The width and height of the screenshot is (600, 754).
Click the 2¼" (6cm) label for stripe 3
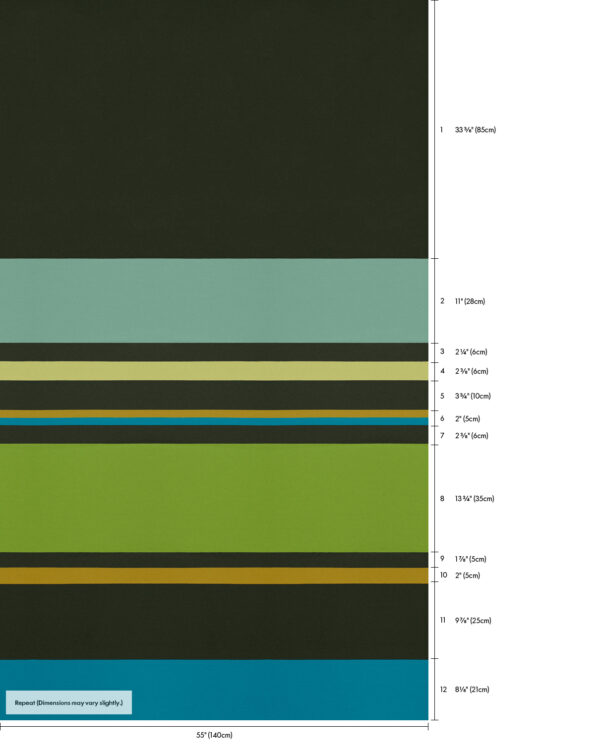470,352
